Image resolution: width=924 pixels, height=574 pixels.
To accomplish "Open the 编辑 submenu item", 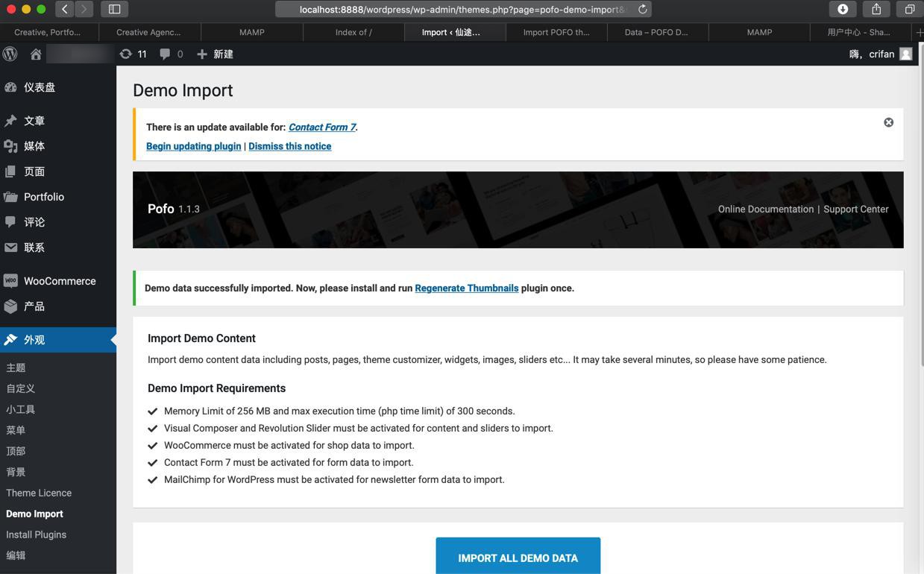I will tap(16, 555).
